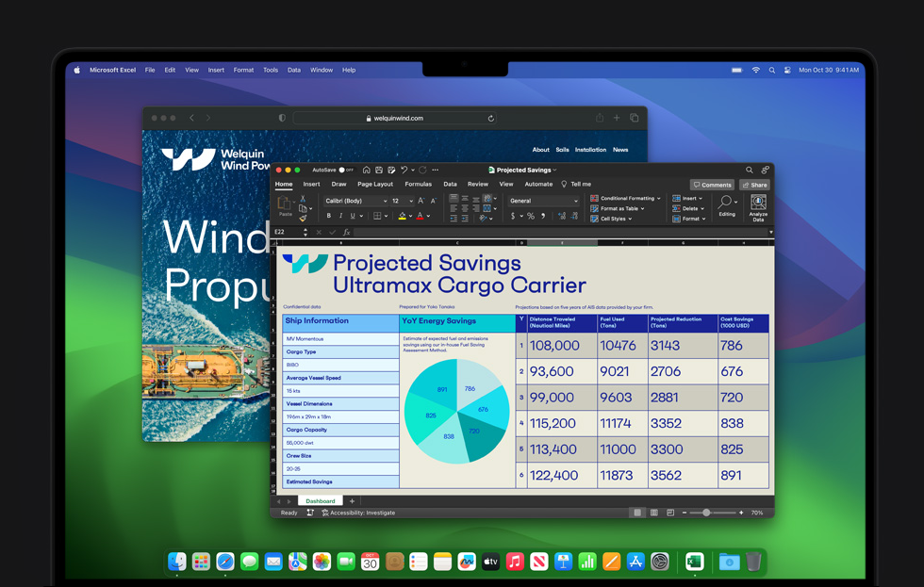Viewport: 924px width, 587px height.
Task: Open the Insert cells dropdown
Action: tap(687, 199)
